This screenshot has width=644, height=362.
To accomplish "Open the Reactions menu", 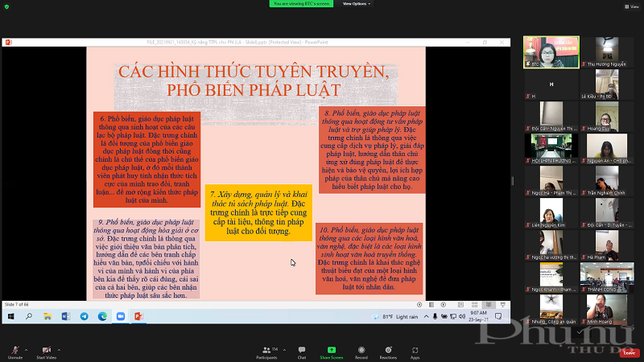I will click(388, 351).
